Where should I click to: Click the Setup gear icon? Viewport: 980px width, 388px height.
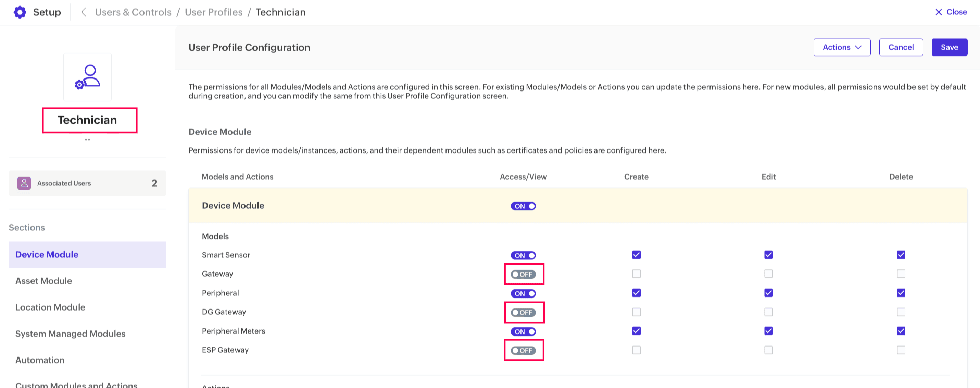[x=20, y=12]
